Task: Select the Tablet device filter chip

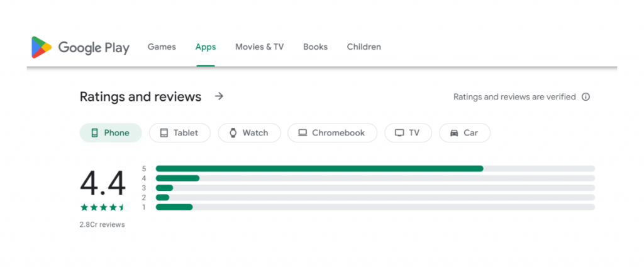Action: click(179, 133)
